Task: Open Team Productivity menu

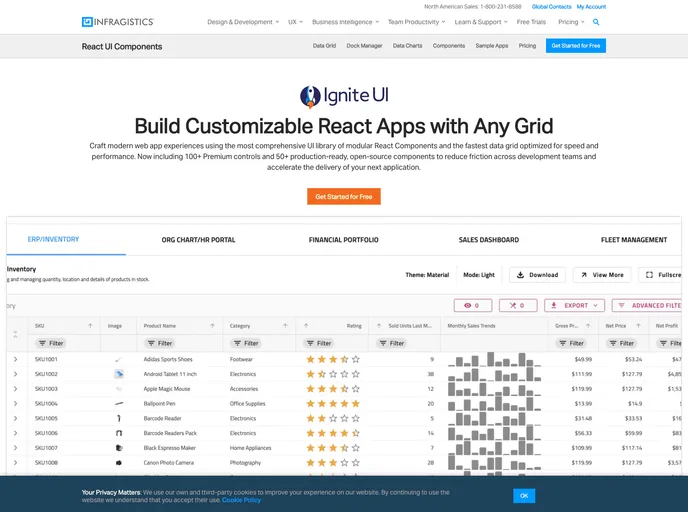Action: coord(416,22)
